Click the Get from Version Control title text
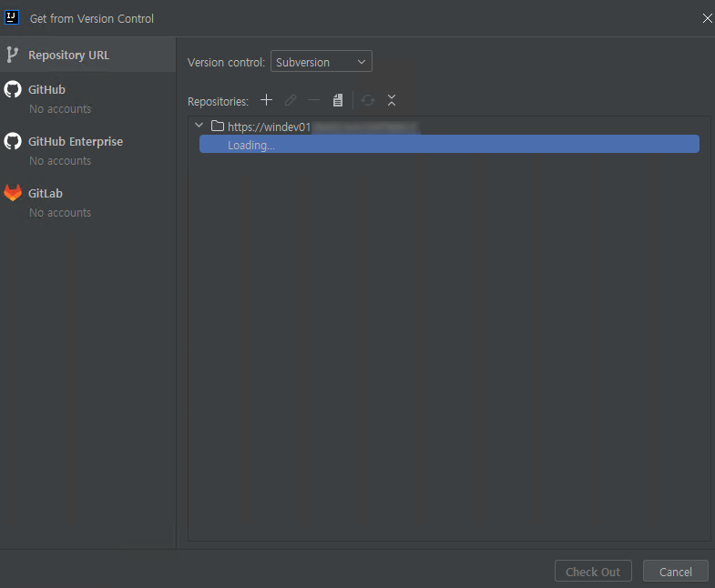 92,19
